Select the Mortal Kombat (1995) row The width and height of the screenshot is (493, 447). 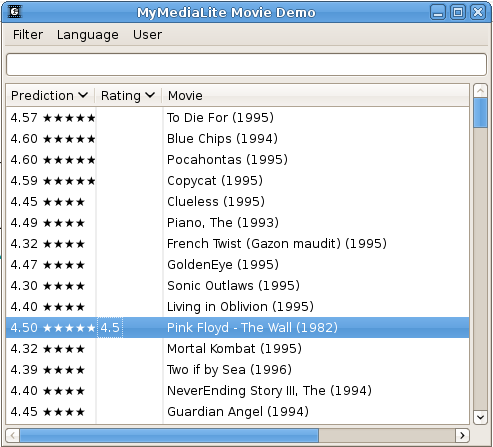tap(237, 349)
